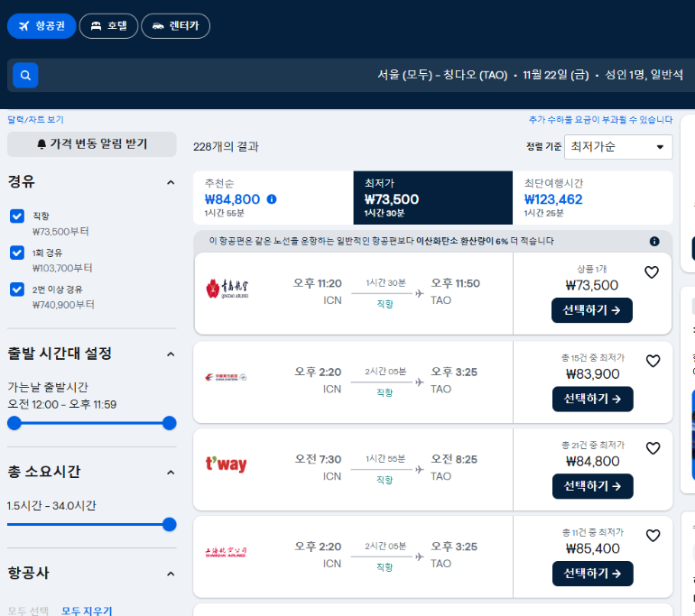Uncheck the 직항 checkbox
The image size is (695, 616).
tap(17, 216)
